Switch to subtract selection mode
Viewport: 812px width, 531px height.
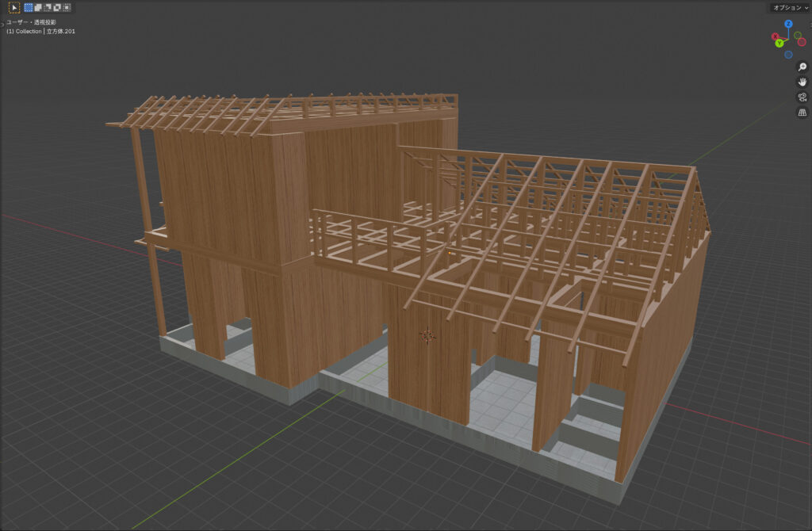click(x=48, y=7)
